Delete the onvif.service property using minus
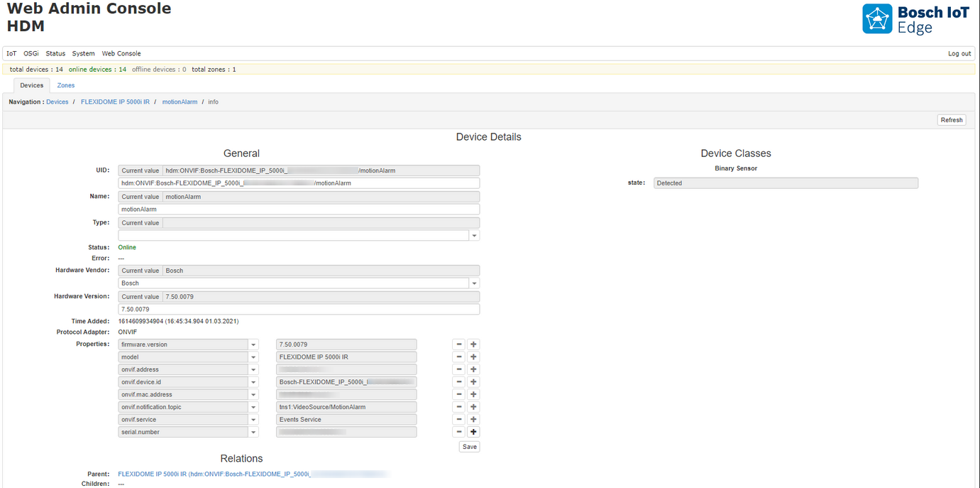The image size is (980, 488). (459, 420)
